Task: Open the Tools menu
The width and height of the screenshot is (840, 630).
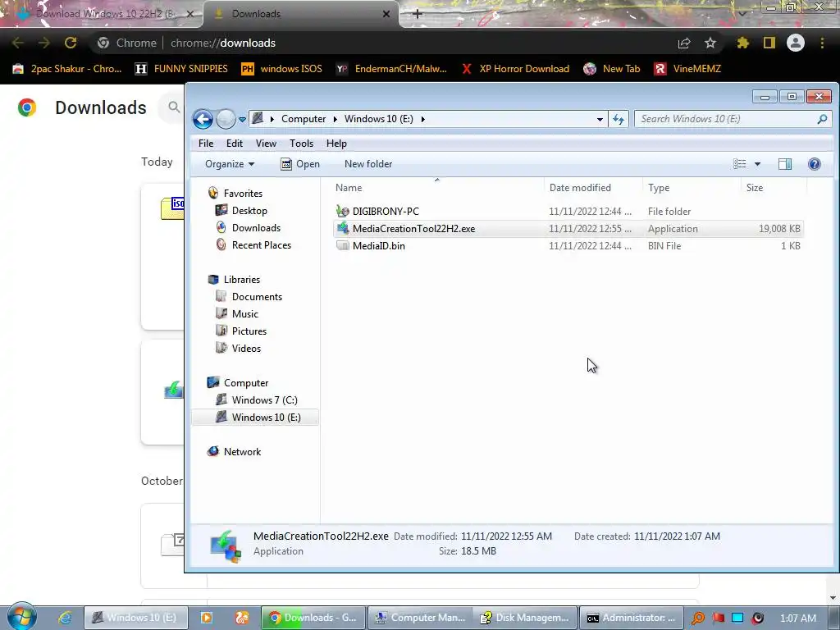Action: point(301,144)
